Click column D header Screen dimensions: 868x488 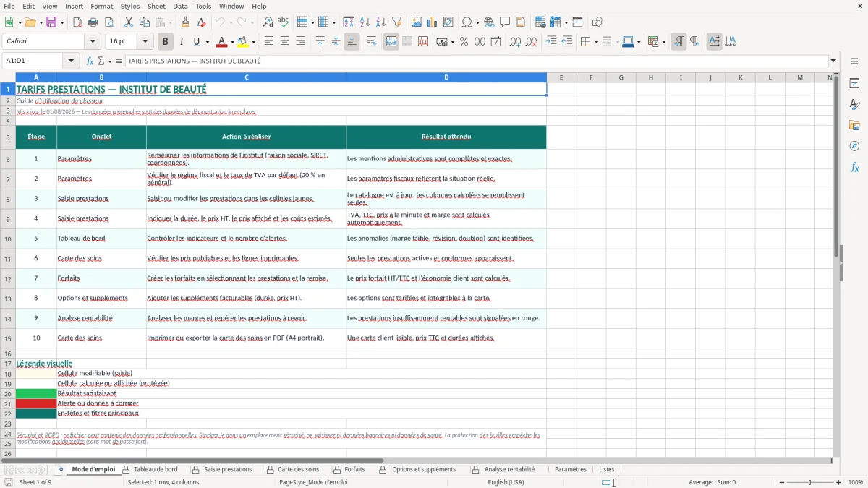(446, 77)
